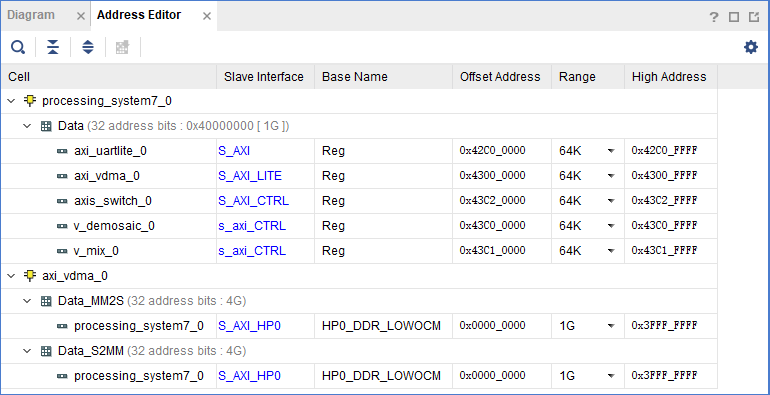
Task: Click the Expand All toolbar icon
Action: pyautogui.click(x=88, y=47)
